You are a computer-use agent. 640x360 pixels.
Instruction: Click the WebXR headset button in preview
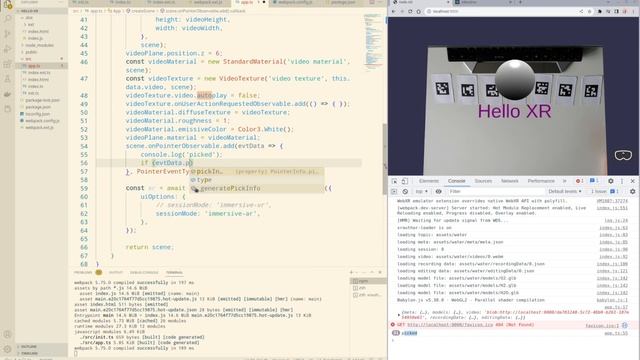point(623,155)
